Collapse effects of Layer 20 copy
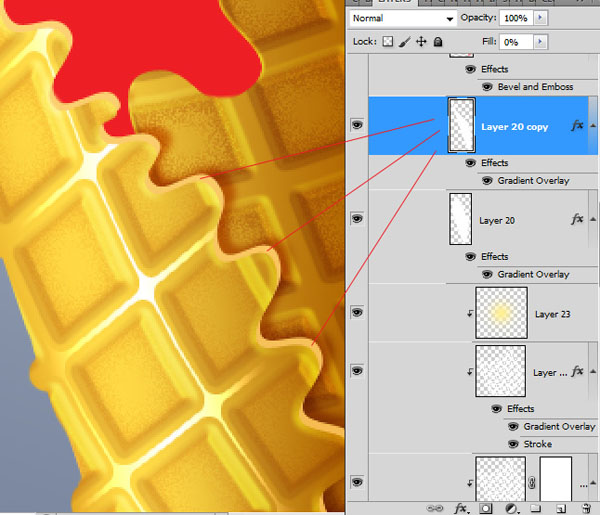 [593, 126]
